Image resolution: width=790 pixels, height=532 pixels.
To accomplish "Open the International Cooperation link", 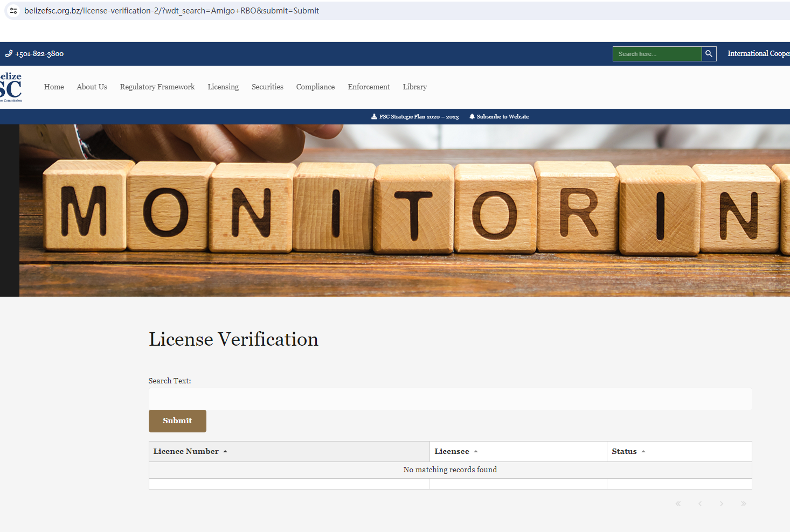I will pyautogui.click(x=759, y=54).
